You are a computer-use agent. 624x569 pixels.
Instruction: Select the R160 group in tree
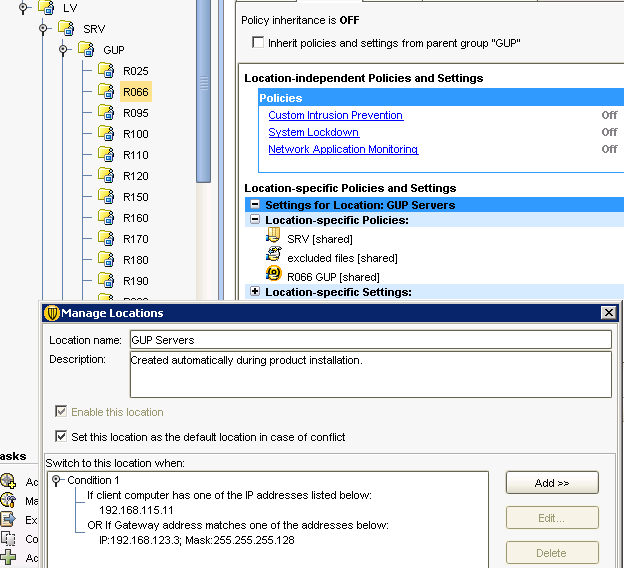(136, 218)
